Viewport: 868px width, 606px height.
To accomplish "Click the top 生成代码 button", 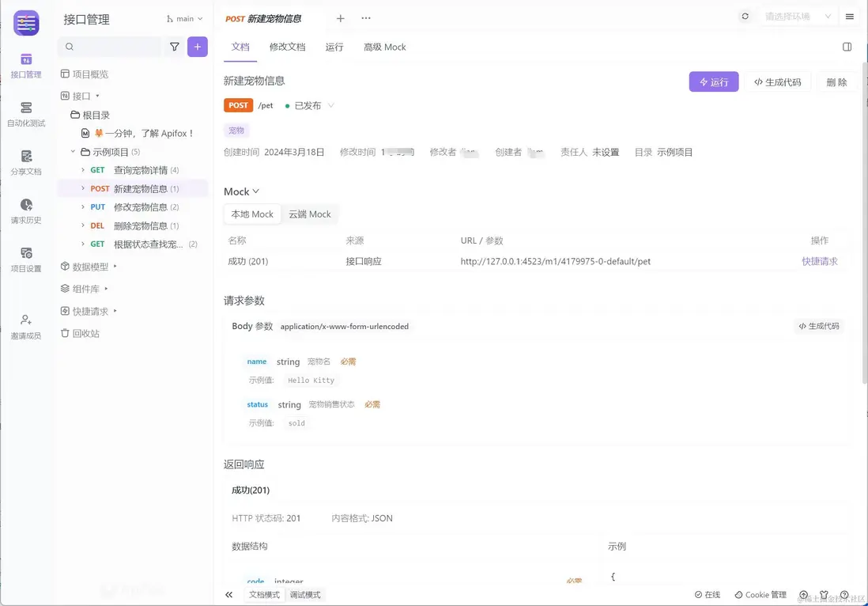I will (x=777, y=82).
